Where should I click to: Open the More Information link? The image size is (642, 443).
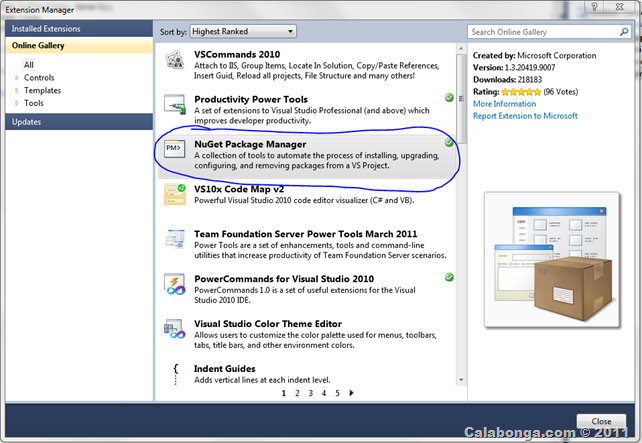[x=504, y=104]
